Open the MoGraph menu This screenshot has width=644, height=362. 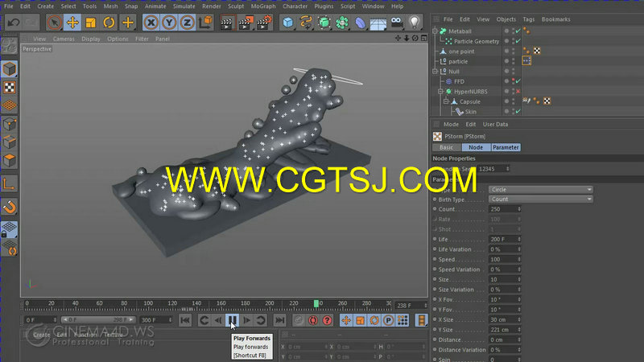[263, 6]
